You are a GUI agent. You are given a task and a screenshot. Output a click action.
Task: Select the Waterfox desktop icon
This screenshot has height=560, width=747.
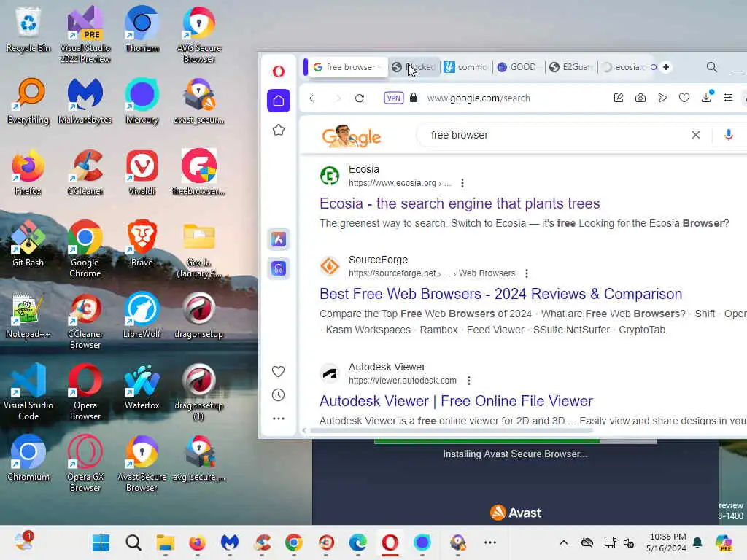(142, 386)
